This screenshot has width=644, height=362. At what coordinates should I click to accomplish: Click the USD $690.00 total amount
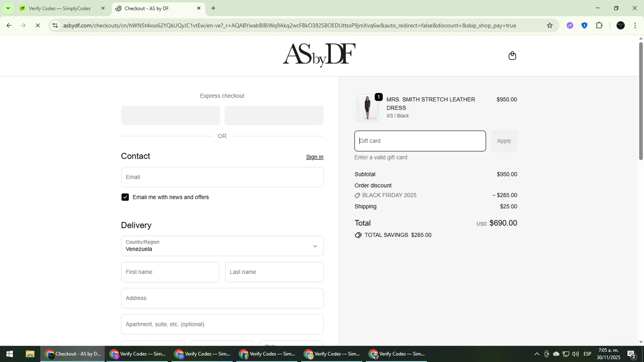497,223
